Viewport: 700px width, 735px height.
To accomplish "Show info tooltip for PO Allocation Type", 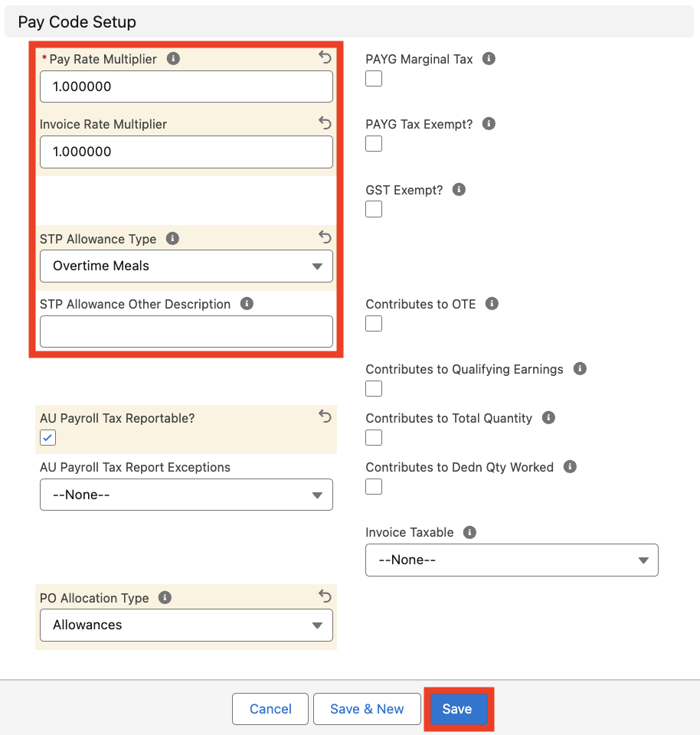I will (x=165, y=598).
